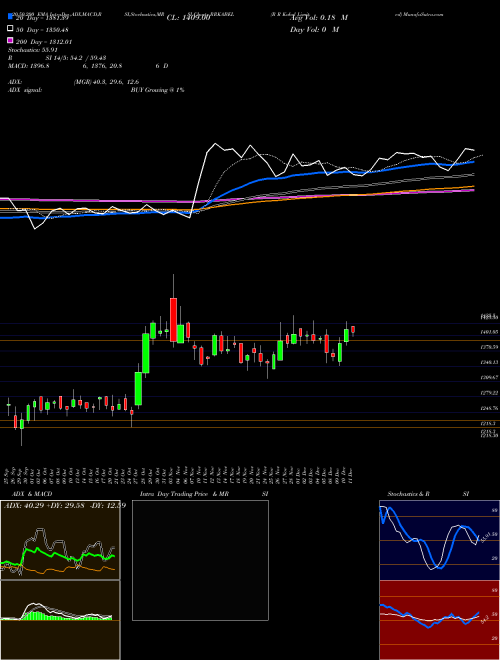This screenshot has width=500, height=660.
Task: Select the '200 Day - 1312.01' legend text
Action: coord(44,42)
